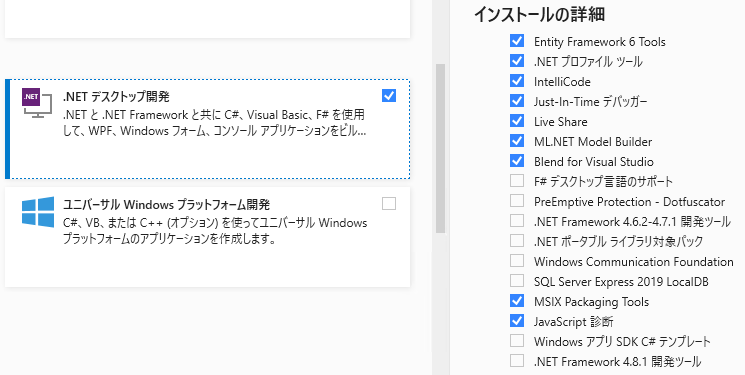
Task: Check Windows アプリ SDK C# テンプレート
Action: click(x=517, y=340)
